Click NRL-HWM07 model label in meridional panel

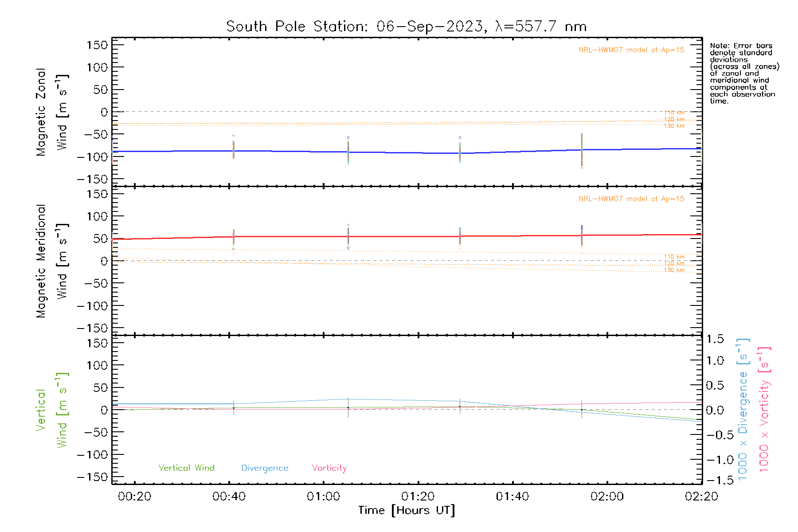point(631,199)
